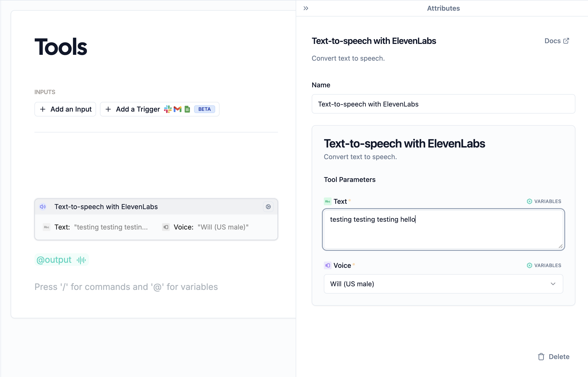
Task: Click the speaker icon on the Text-to-speech block
Action: point(43,207)
